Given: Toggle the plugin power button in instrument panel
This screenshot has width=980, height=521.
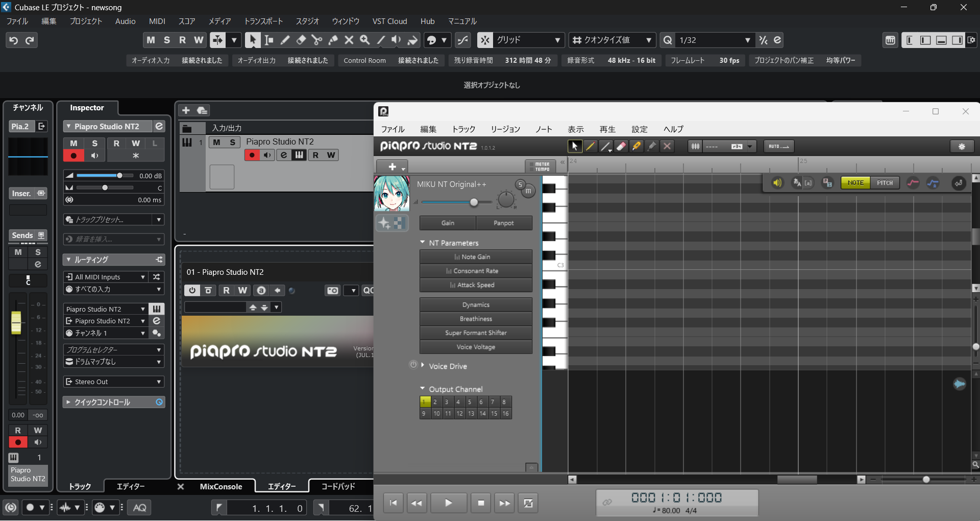Looking at the screenshot, I should [x=192, y=291].
